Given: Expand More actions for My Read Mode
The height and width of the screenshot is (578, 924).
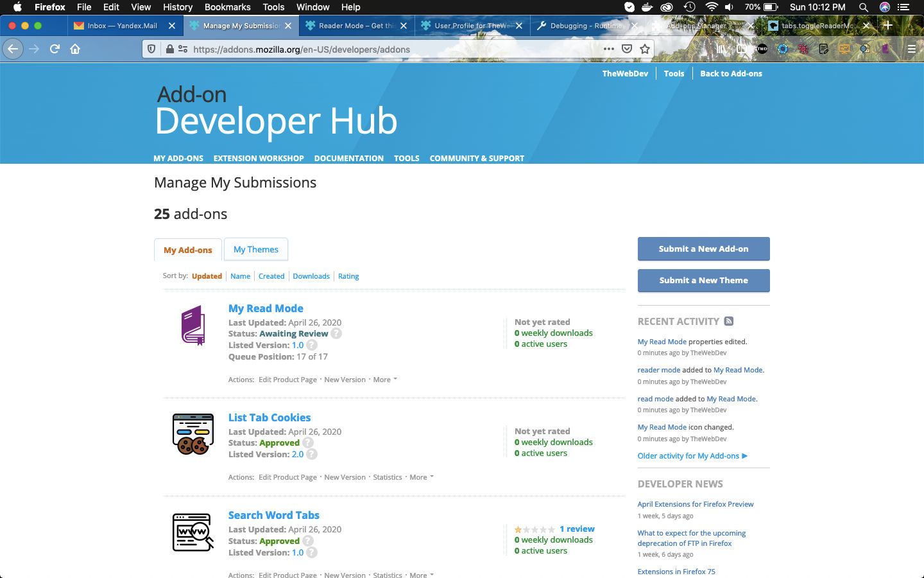Looking at the screenshot, I should 385,380.
